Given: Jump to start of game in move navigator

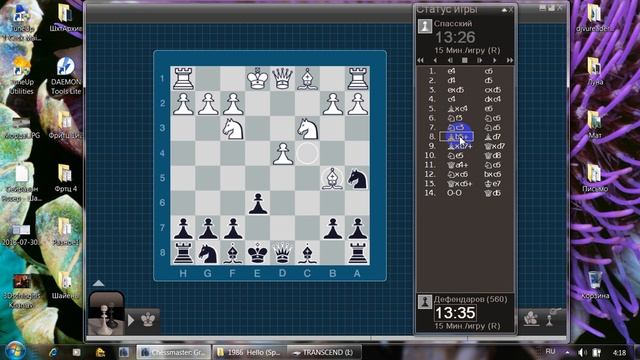Looking at the screenshot, I should point(420,60).
